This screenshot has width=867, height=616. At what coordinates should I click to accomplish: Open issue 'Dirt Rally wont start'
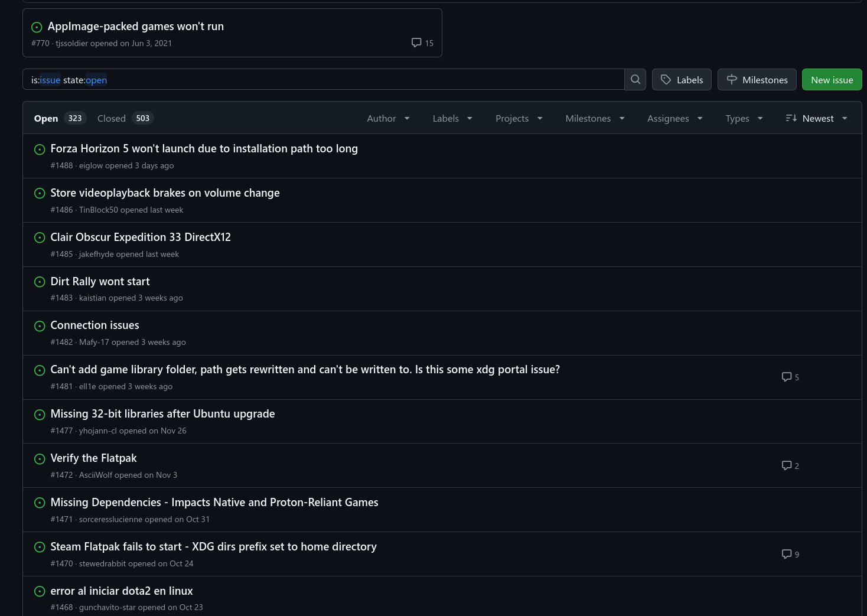point(100,282)
